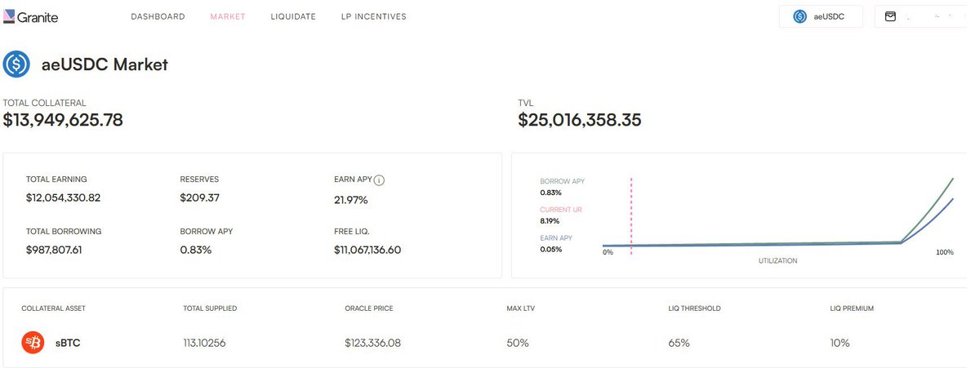Click the sBTC collateral icon
Image resolution: width=980 pixels, height=368 pixels.
pos(33,344)
